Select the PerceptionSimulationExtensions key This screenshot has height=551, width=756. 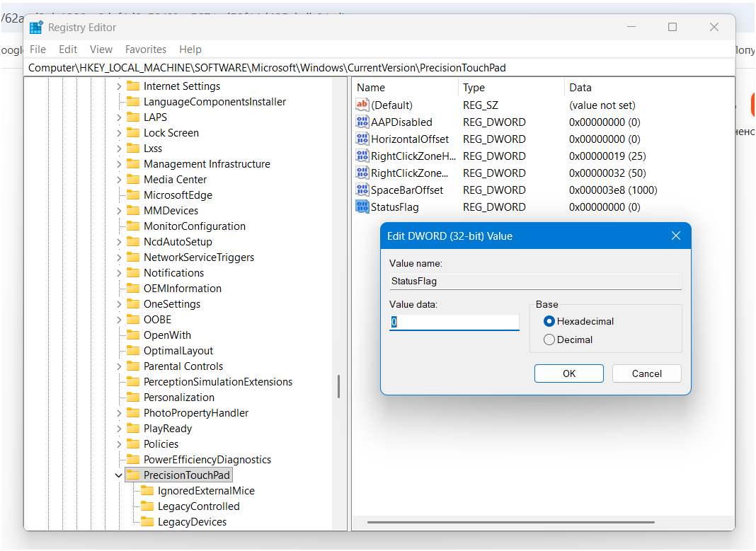pos(218,381)
